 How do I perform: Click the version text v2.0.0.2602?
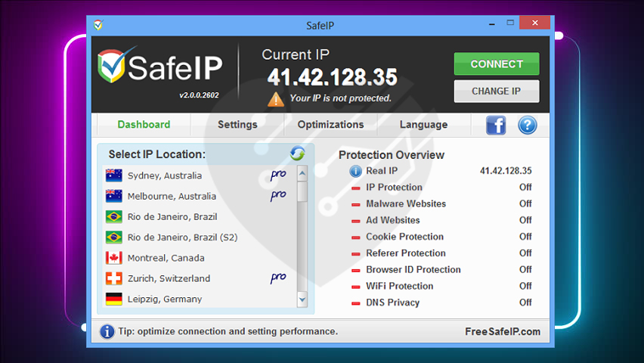pyautogui.click(x=199, y=95)
